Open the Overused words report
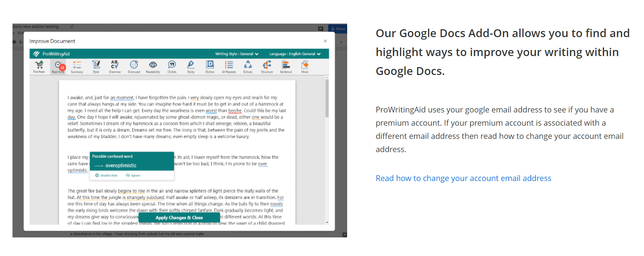The image size is (644, 256). coord(134,66)
